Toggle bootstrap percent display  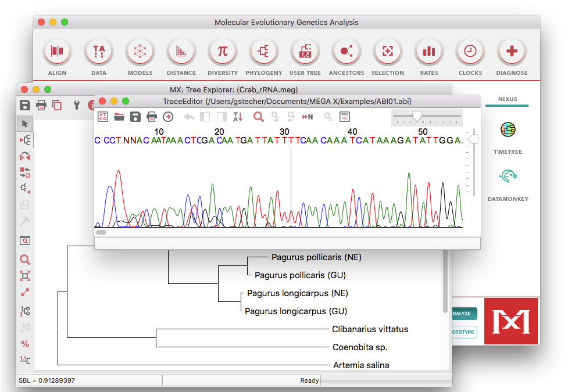[x=25, y=344]
